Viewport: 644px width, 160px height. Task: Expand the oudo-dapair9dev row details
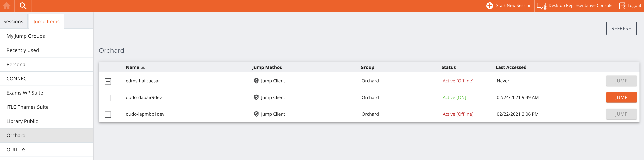tap(108, 98)
